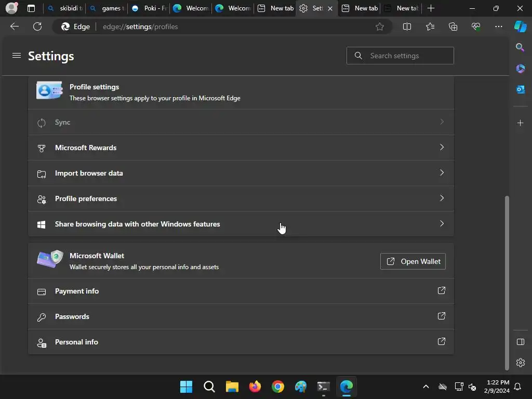Screen dimensions: 532x399
Task: Open the Passwords page
Action: (x=241, y=316)
